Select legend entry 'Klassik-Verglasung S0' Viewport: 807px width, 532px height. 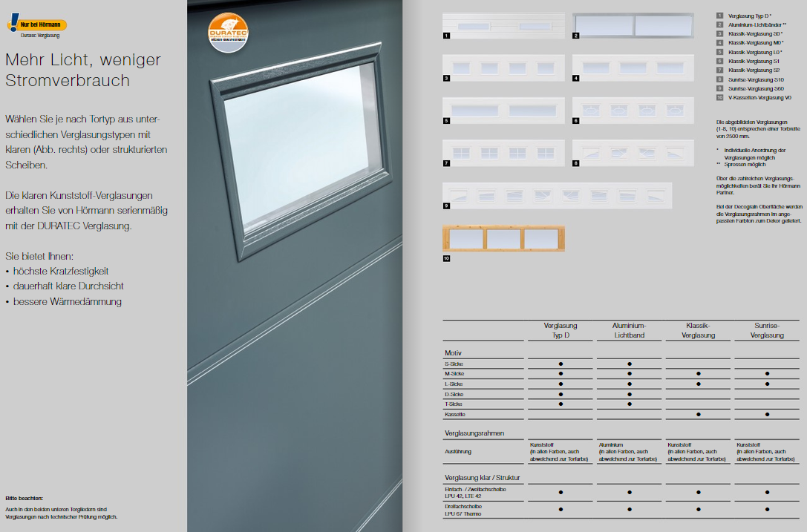pos(755,34)
